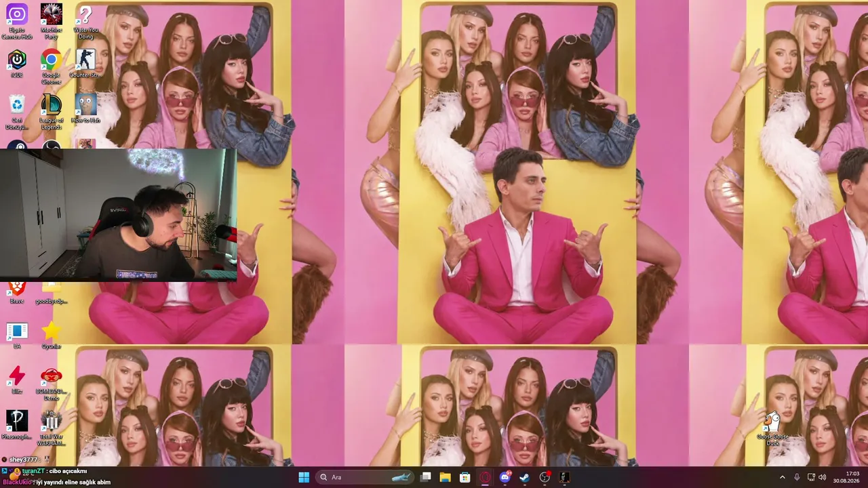Click the microphone icon in the system tray
This screenshot has width=868, height=488.
click(797, 477)
